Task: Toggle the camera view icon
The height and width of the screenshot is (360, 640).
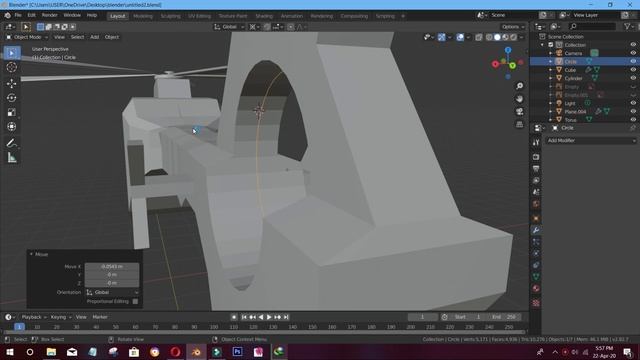Action: pos(519,111)
